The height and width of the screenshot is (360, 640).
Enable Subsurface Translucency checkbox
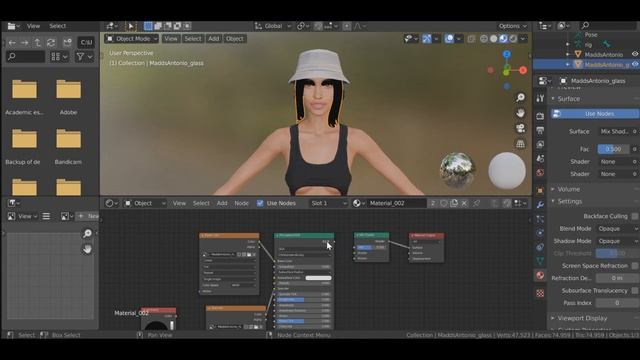pos(635,291)
